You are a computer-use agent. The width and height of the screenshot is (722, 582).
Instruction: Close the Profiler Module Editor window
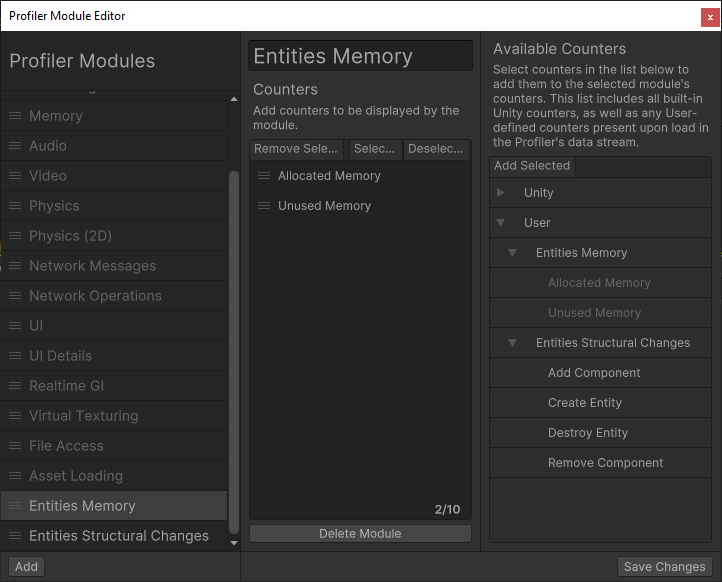coord(710,17)
